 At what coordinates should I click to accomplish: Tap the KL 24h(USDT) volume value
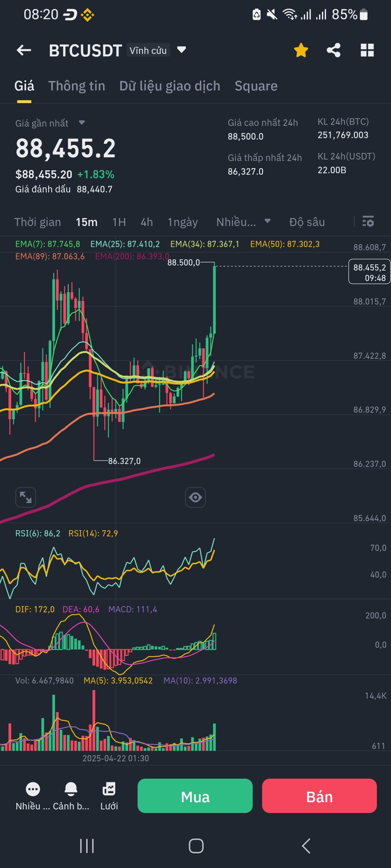tap(332, 170)
